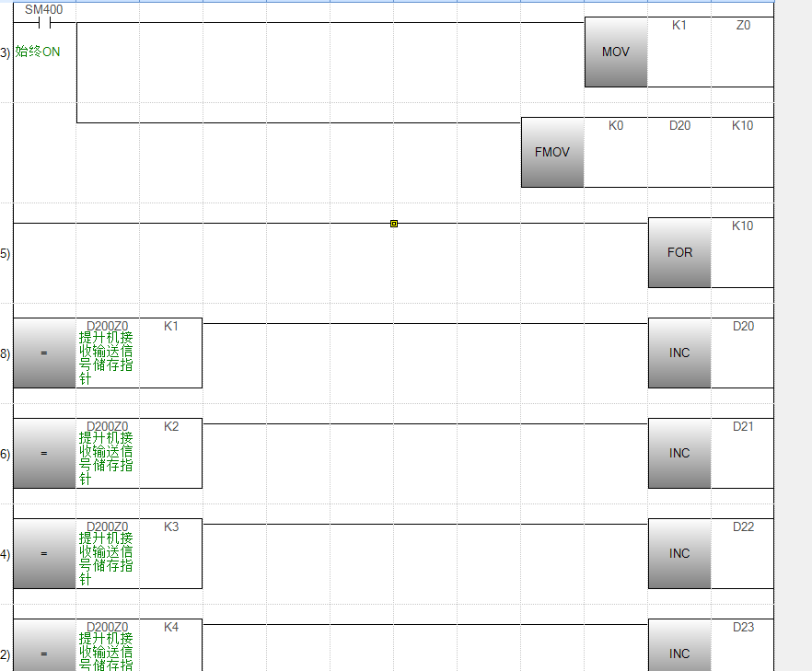Click the MOV instruction block
This screenshot has height=671, width=812.
click(616, 52)
